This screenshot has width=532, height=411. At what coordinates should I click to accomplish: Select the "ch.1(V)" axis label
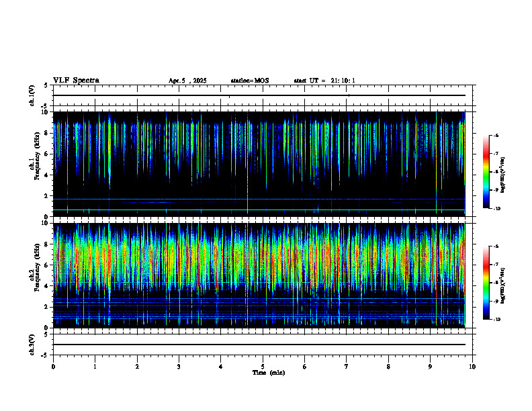point(32,95)
